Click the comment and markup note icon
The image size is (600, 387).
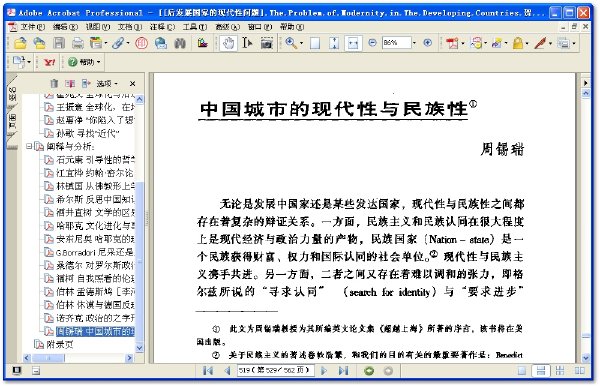(x=476, y=43)
